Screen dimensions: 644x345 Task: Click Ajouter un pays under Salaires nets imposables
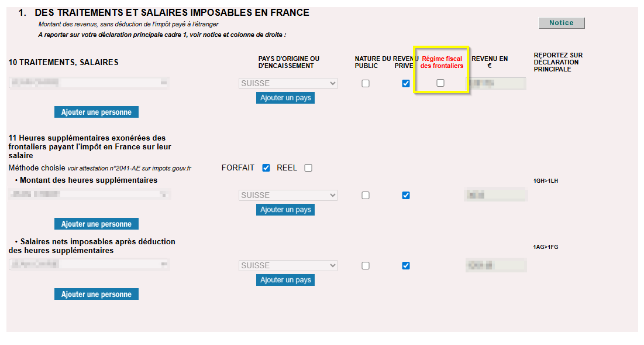click(285, 280)
